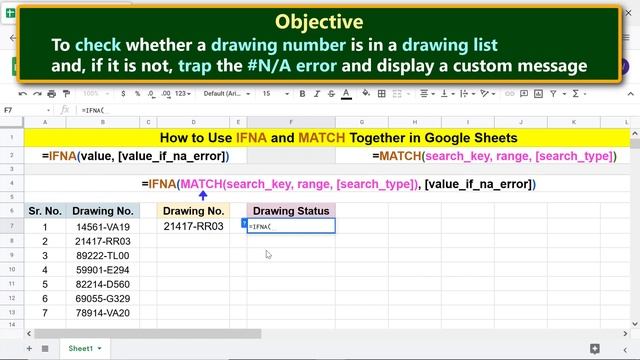
Task: Open the fill color picker
Action: pyautogui.click(x=366, y=93)
